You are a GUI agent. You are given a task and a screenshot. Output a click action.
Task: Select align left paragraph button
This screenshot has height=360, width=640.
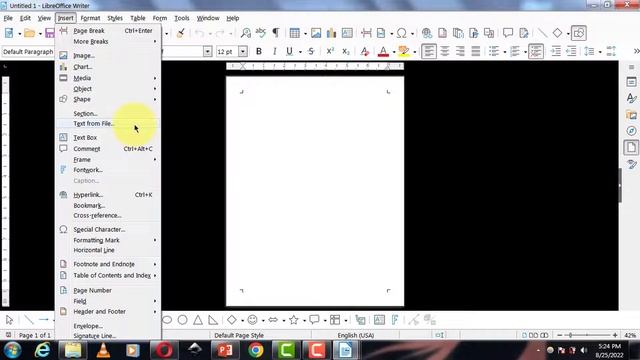[429, 51]
